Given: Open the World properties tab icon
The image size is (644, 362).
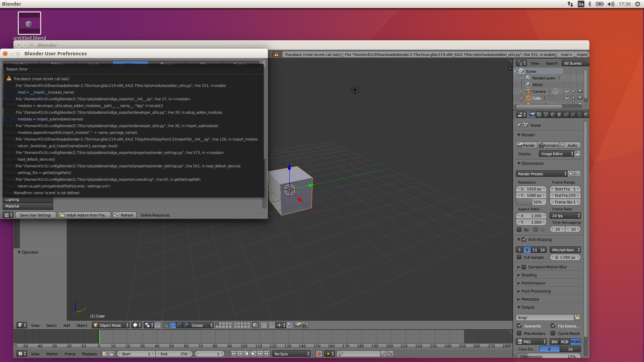Looking at the screenshot, I should (x=553, y=115).
